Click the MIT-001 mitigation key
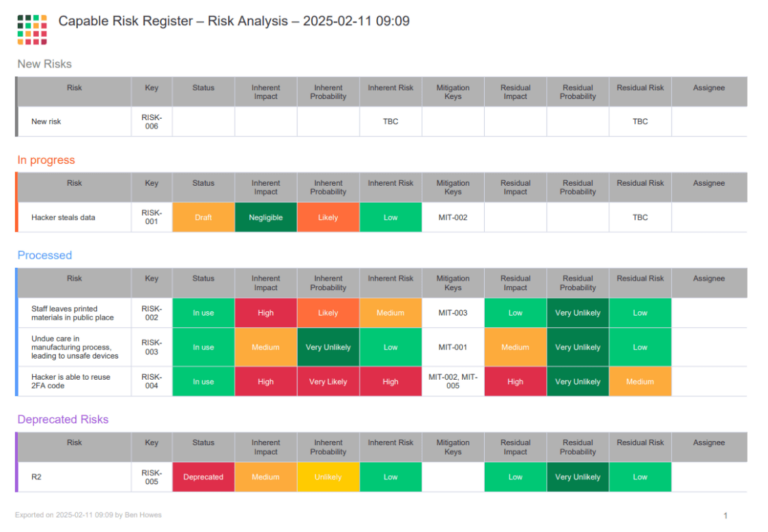The height and width of the screenshot is (532, 768). tap(453, 347)
